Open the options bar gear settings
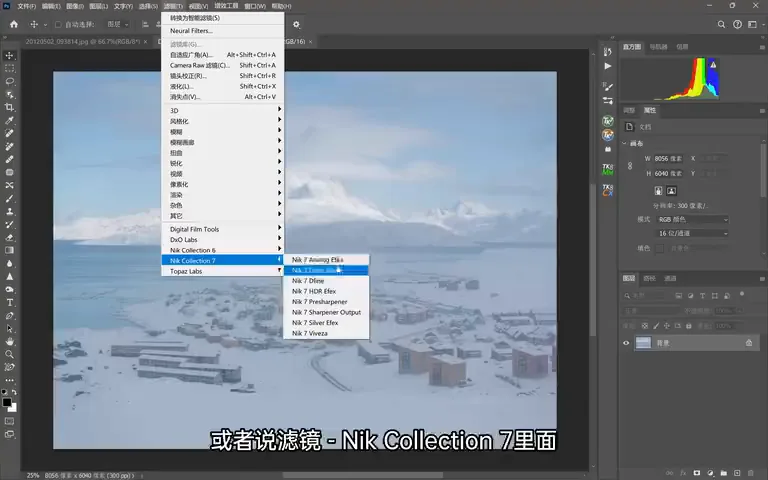The height and width of the screenshot is (480, 768). tap(296, 24)
